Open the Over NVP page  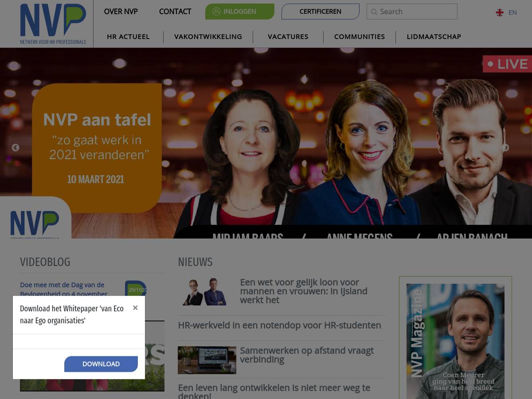[x=121, y=12]
